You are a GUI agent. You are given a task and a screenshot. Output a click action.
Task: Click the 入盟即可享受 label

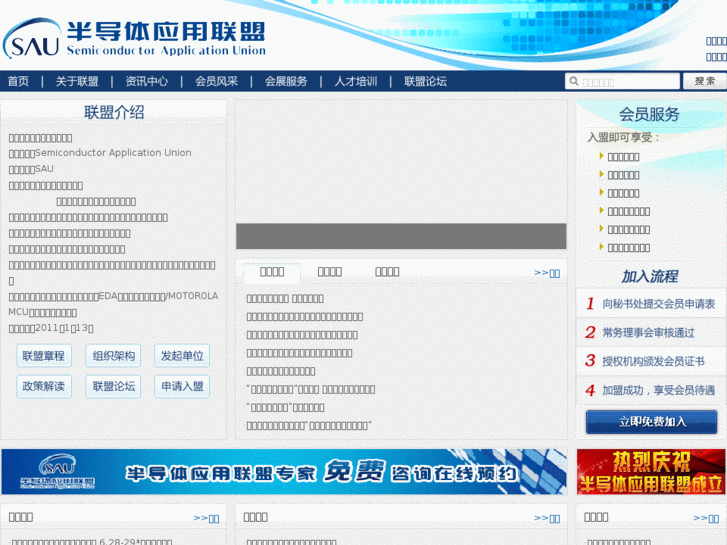624,137
